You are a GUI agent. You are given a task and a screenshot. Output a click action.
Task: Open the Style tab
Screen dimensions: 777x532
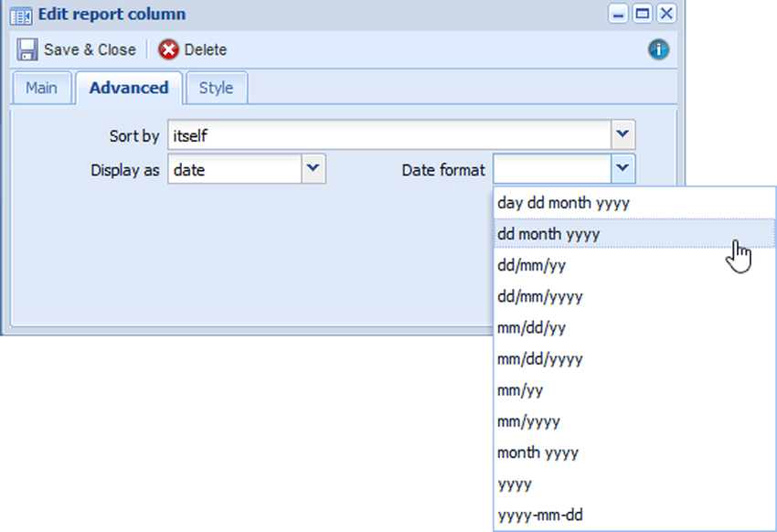pyautogui.click(x=216, y=88)
